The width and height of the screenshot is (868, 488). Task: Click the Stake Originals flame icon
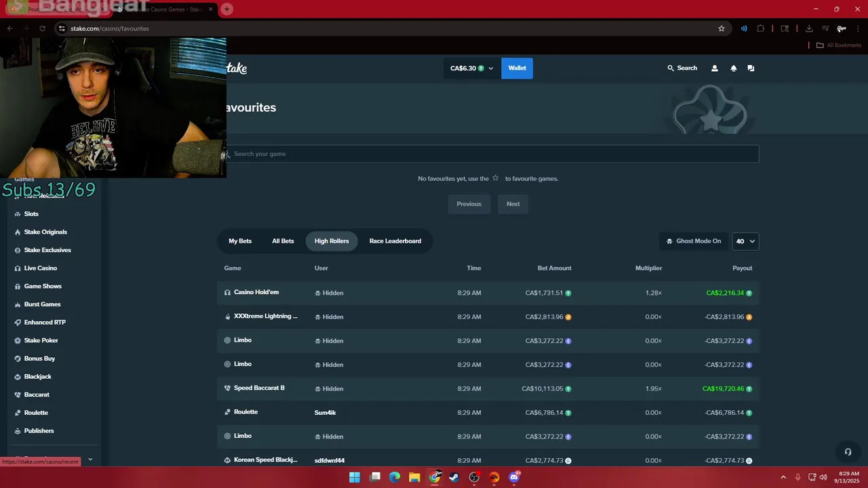18,232
